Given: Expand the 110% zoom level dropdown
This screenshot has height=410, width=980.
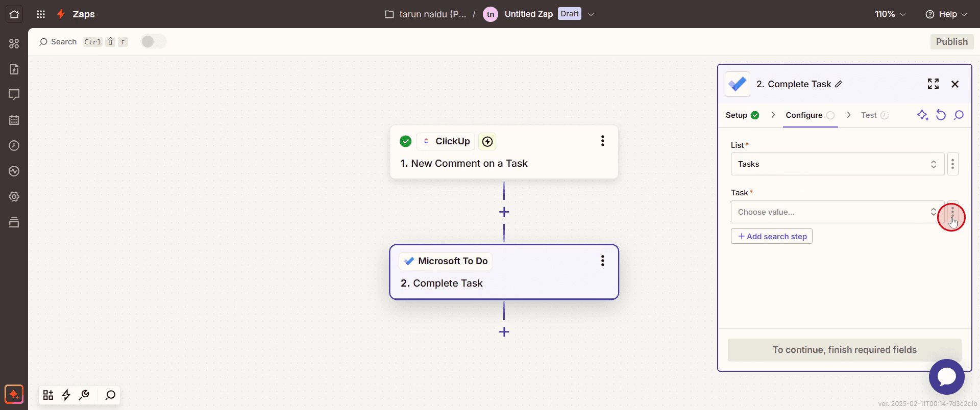Looking at the screenshot, I should pos(890,14).
